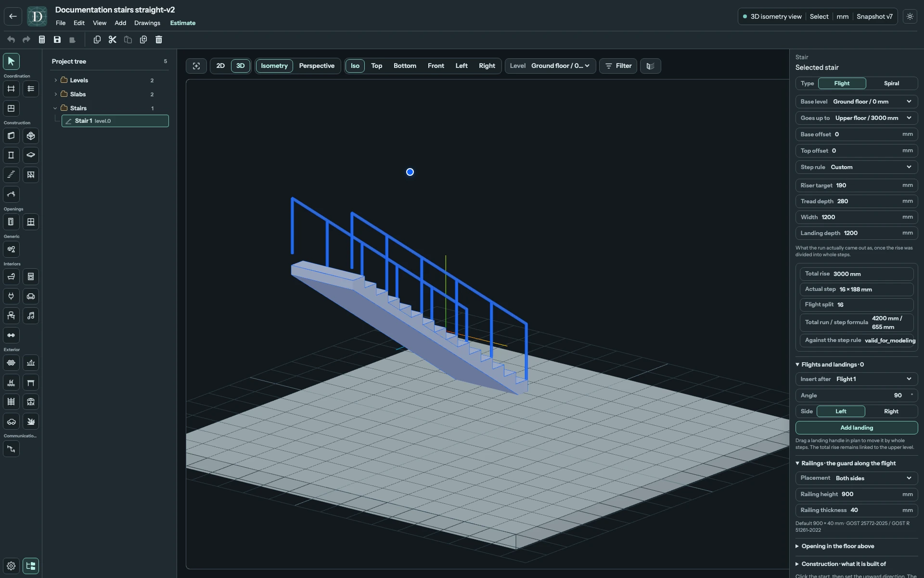
Task: Open the Estimate menu
Action: coord(183,23)
